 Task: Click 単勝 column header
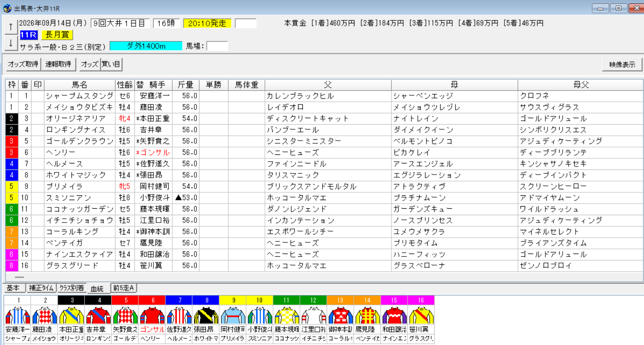(214, 85)
